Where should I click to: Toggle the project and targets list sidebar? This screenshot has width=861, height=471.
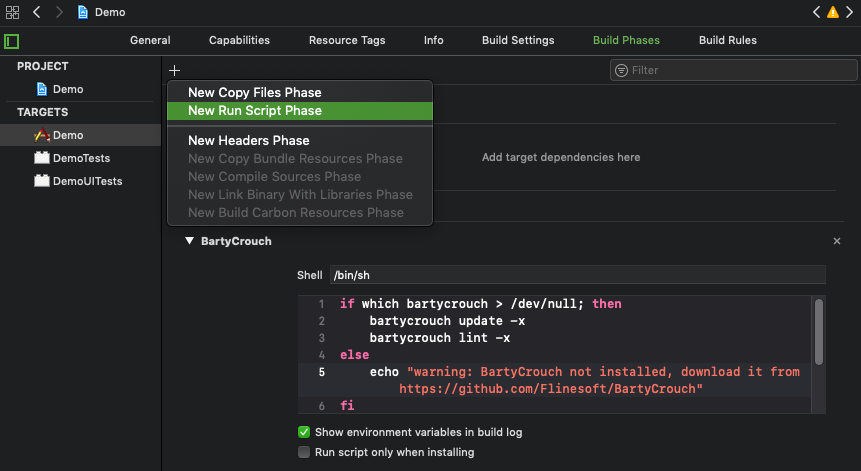click(x=12, y=41)
